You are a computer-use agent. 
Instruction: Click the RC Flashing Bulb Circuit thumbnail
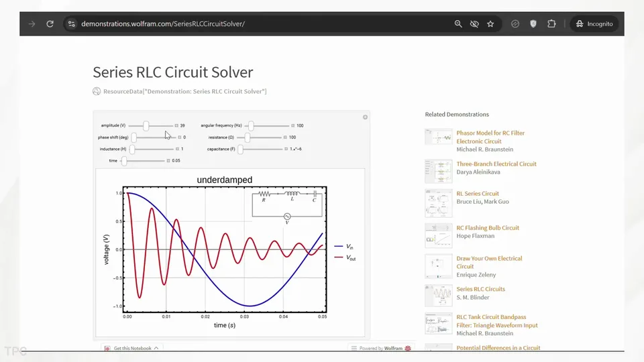click(439, 235)
